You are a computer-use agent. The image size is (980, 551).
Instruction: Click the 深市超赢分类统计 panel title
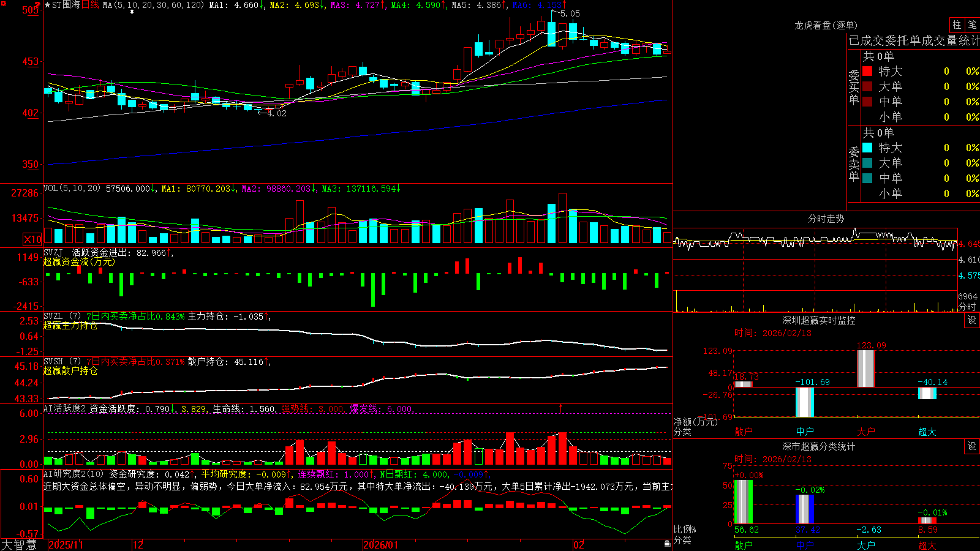[x=819, y=446]
